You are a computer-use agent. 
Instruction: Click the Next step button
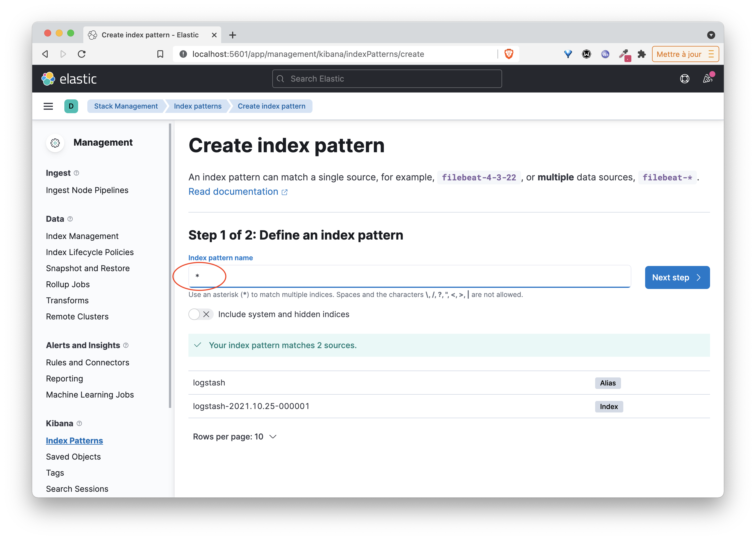(677, 278)
